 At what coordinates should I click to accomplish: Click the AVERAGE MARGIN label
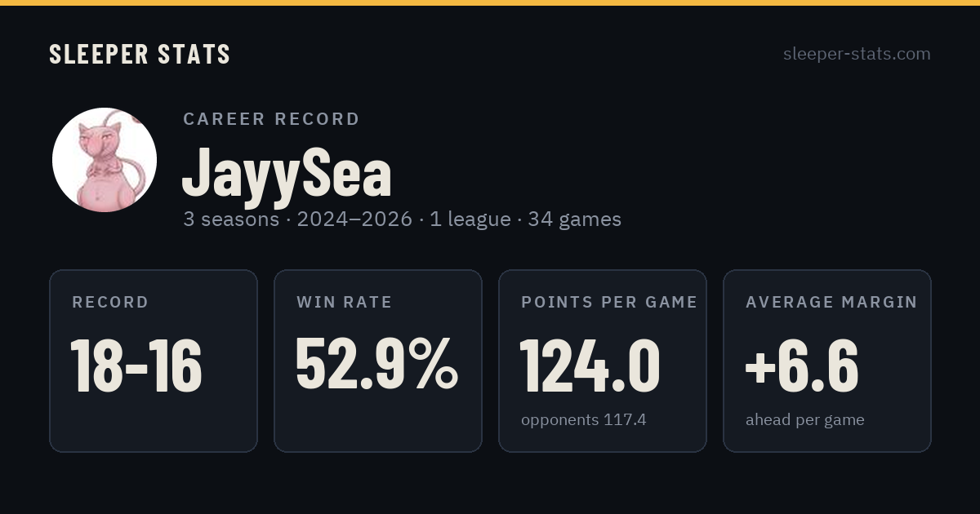(831, 302)
